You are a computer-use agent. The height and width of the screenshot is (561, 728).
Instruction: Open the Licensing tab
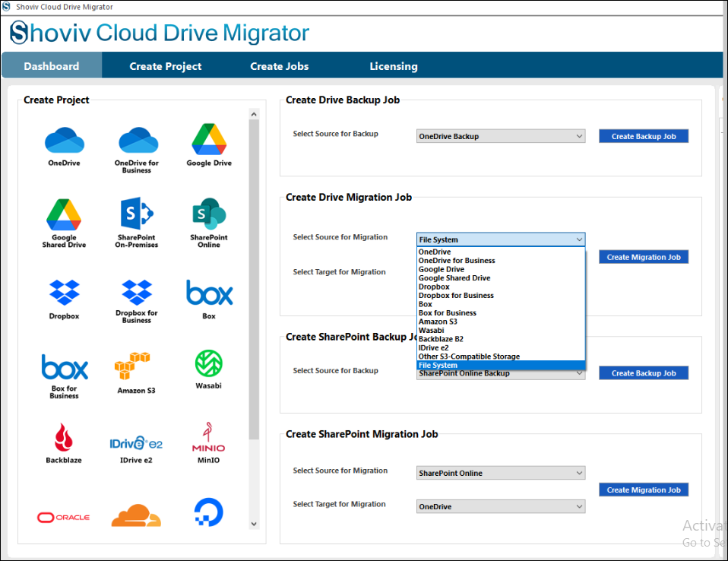[393, 66]
